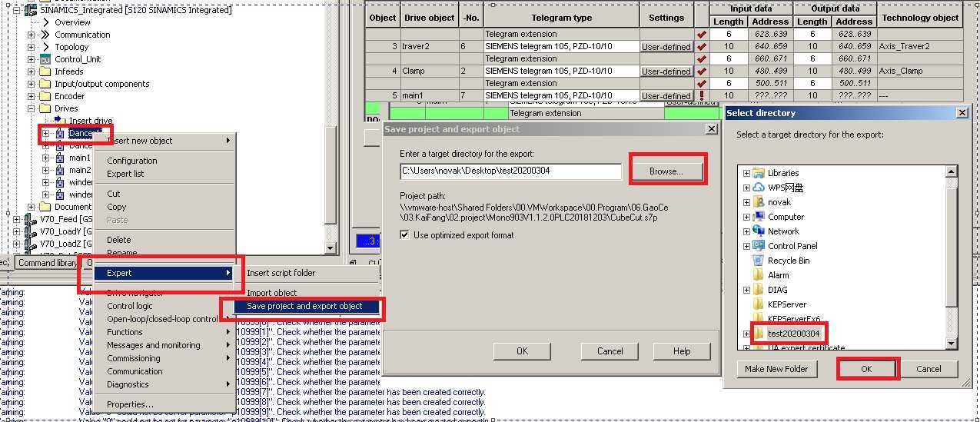This screenshot has height=422, width=980.
Task: Click the drive icon next to main1
Action: click(59, 158)
